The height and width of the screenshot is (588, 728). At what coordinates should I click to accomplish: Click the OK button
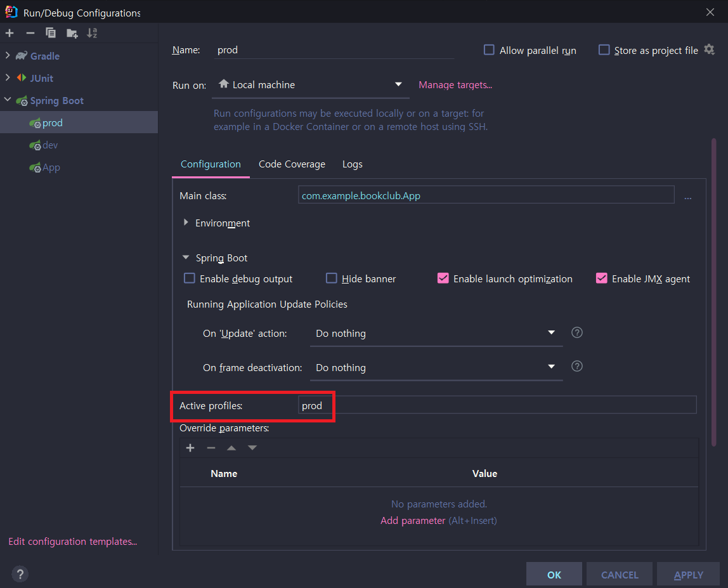(554, 575)
